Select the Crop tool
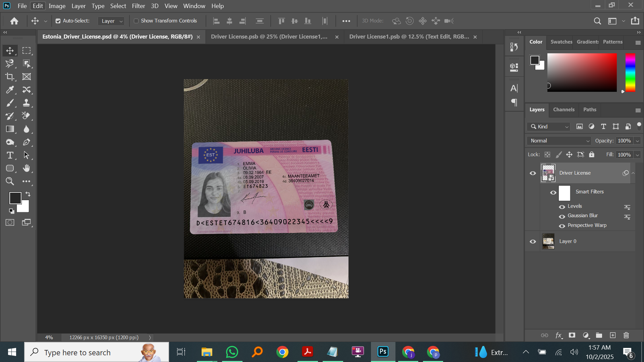The height and width of the screenshot is (362, 644). [x=10, y=76]
